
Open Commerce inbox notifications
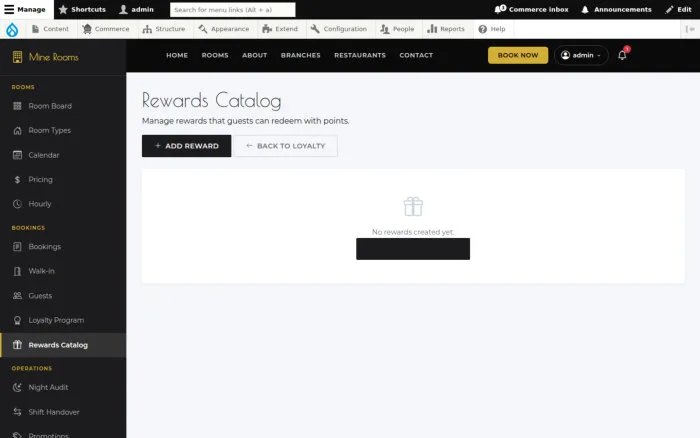point(531,9)
